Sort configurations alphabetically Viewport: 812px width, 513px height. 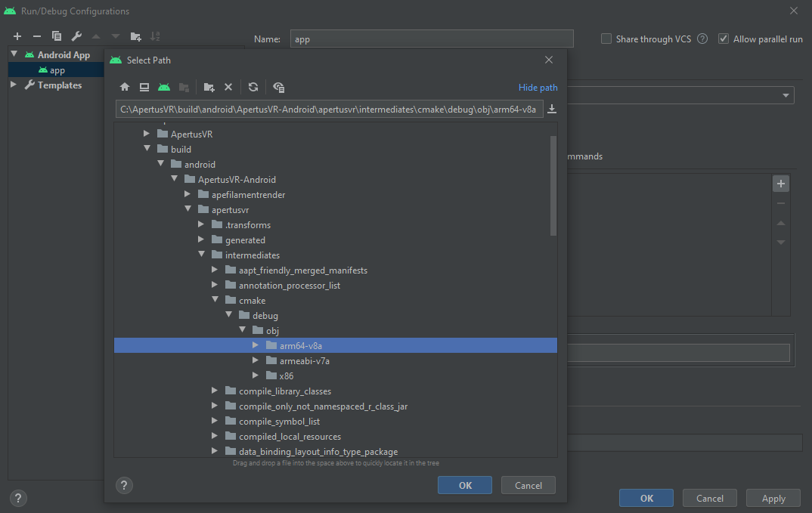tap(155, 36)
